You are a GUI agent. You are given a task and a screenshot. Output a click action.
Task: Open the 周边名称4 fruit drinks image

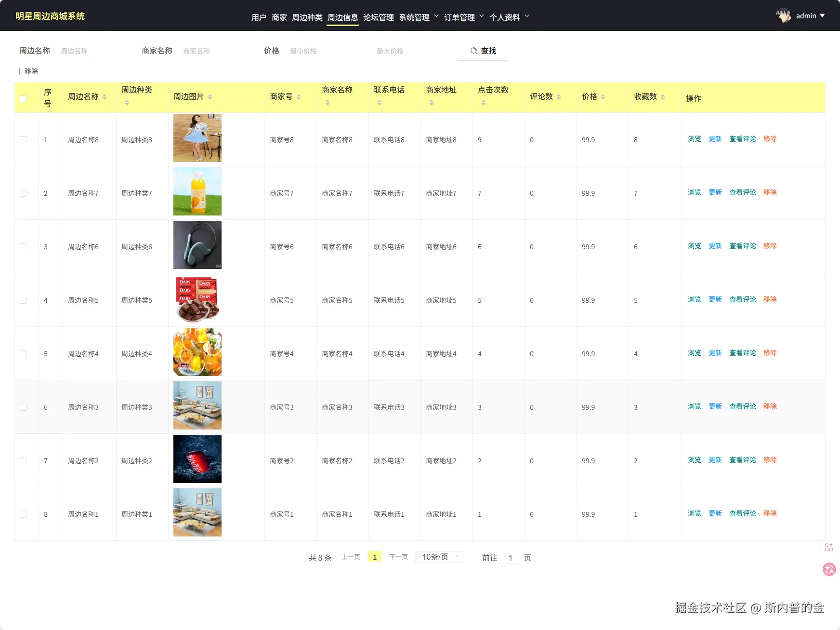tap(197, 352)
